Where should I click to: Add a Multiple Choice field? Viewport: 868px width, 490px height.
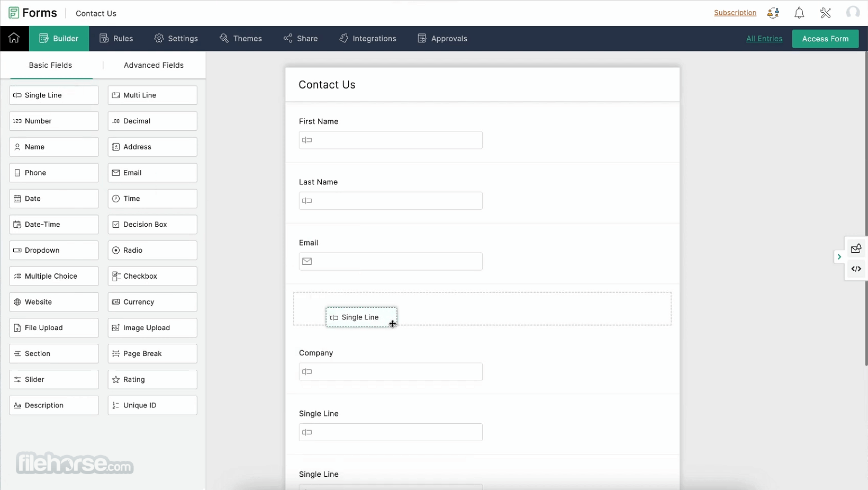(x=54, y=276)
